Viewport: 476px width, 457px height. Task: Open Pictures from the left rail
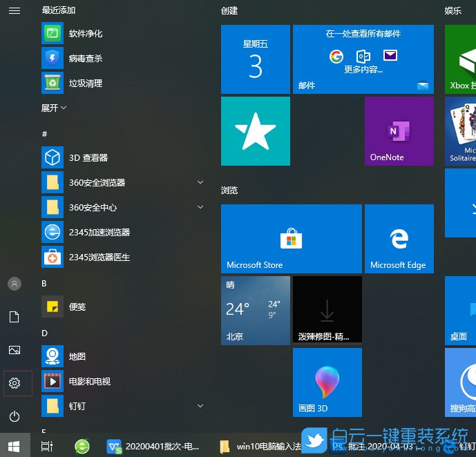pyautogui.click(x=15, y=350)
